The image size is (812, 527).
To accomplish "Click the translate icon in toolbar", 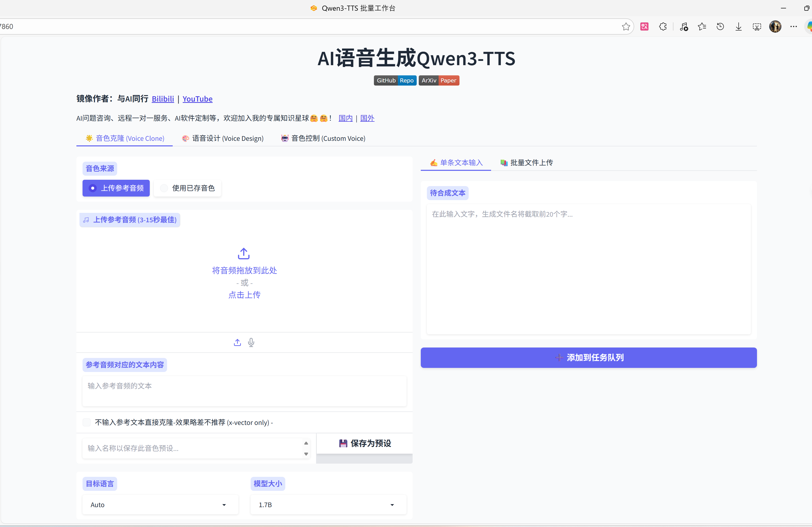I will coord(644,27).
